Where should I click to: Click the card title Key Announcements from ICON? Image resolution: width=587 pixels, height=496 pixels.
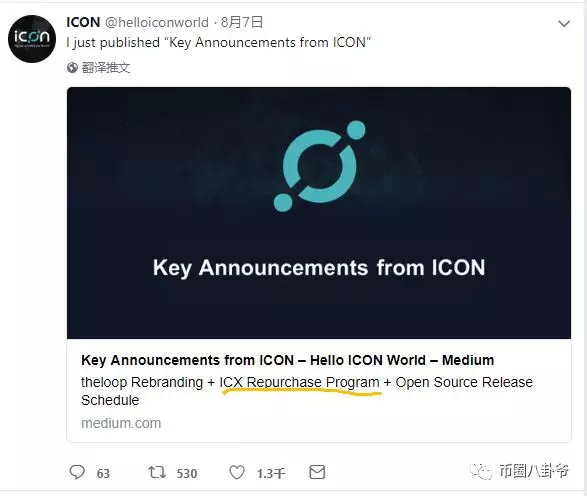coord(287,360)
